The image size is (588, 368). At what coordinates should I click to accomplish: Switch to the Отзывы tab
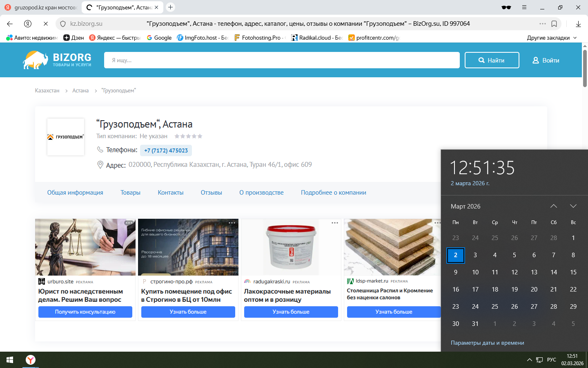[211, 193]
